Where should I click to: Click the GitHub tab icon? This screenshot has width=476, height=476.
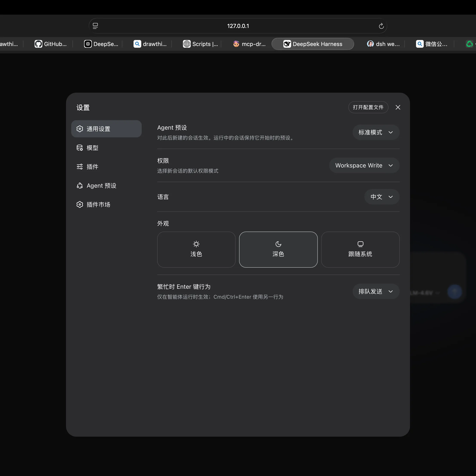(38, 44)
